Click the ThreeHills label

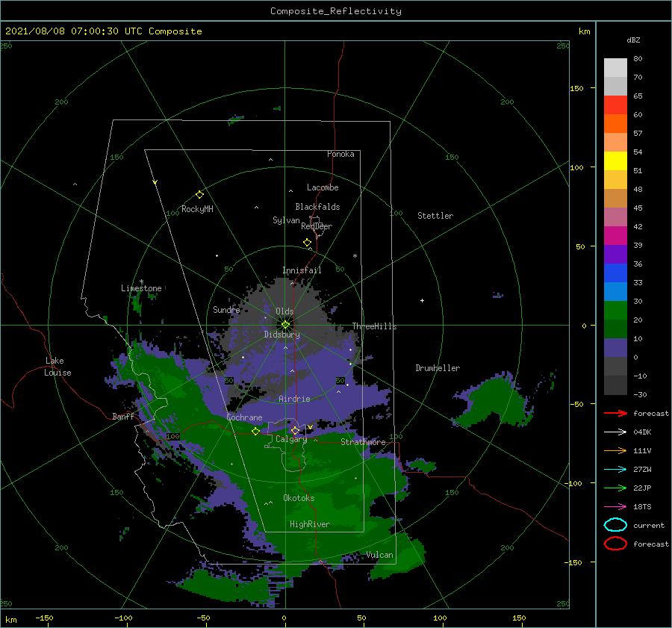point(375,326)
